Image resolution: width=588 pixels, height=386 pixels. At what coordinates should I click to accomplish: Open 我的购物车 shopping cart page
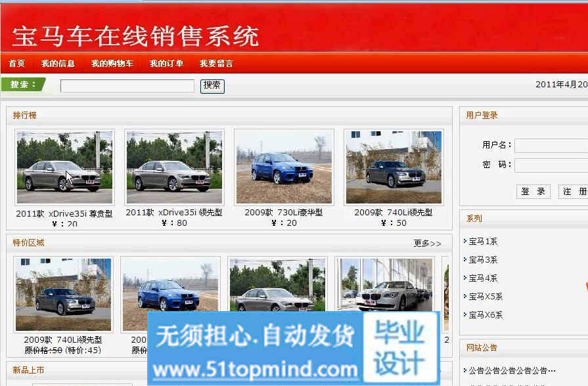click(x=112, y=63)
